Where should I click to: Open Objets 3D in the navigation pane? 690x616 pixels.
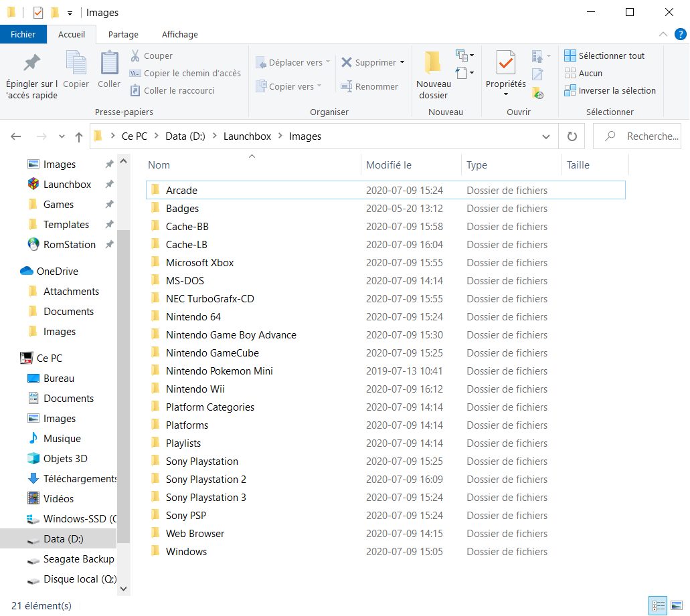(x=57, y=459)
